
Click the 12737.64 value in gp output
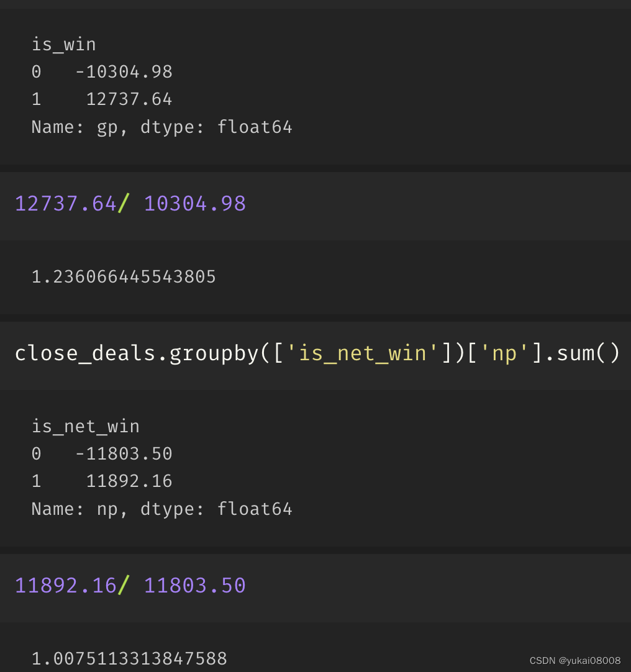(x=129, y=99)
